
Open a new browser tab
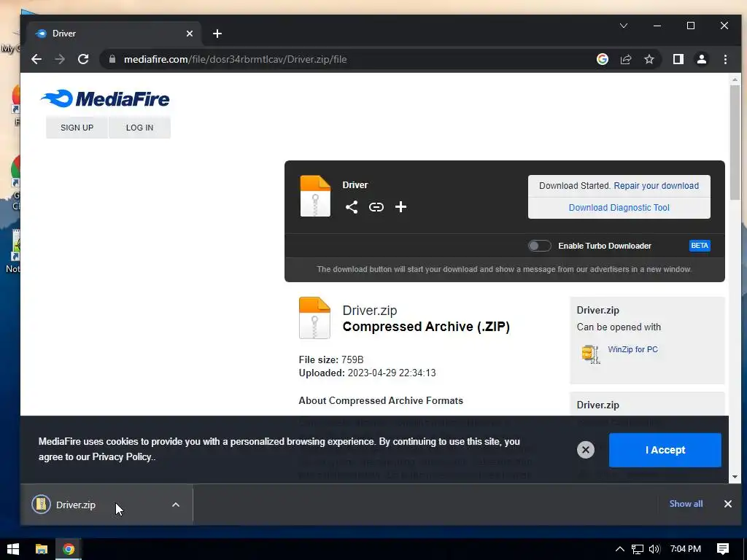point(217,34)
